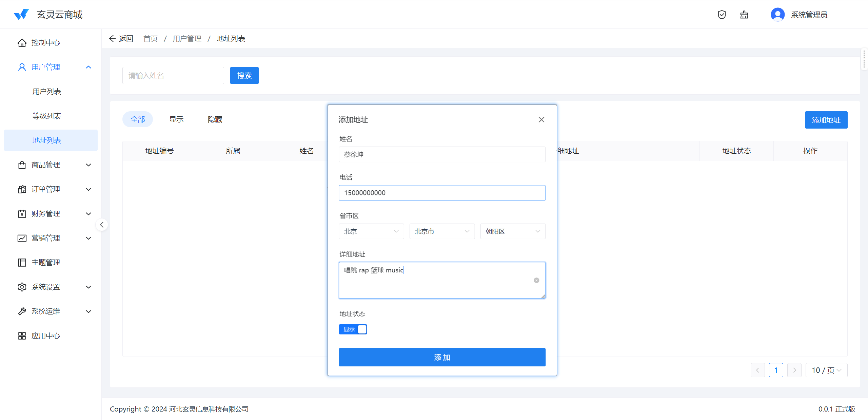Viewport: 868px width, 420px height.
Task: Switch to the 隐藏 filter tab
Action: pos(215,119)
